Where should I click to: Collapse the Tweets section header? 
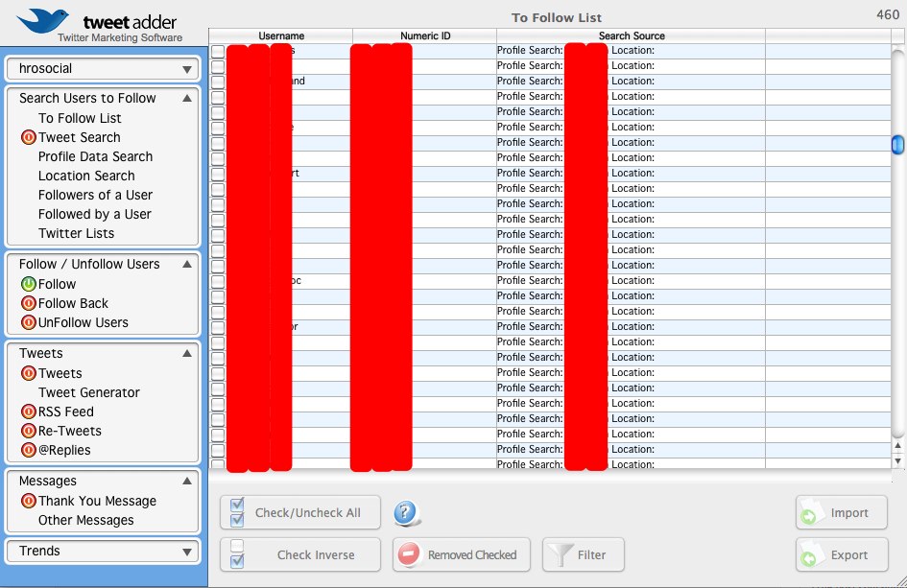coord(187,353)
